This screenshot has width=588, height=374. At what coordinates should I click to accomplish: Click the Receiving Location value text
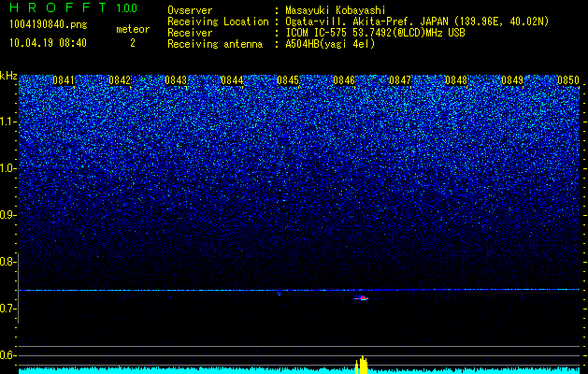click(417, 22)
